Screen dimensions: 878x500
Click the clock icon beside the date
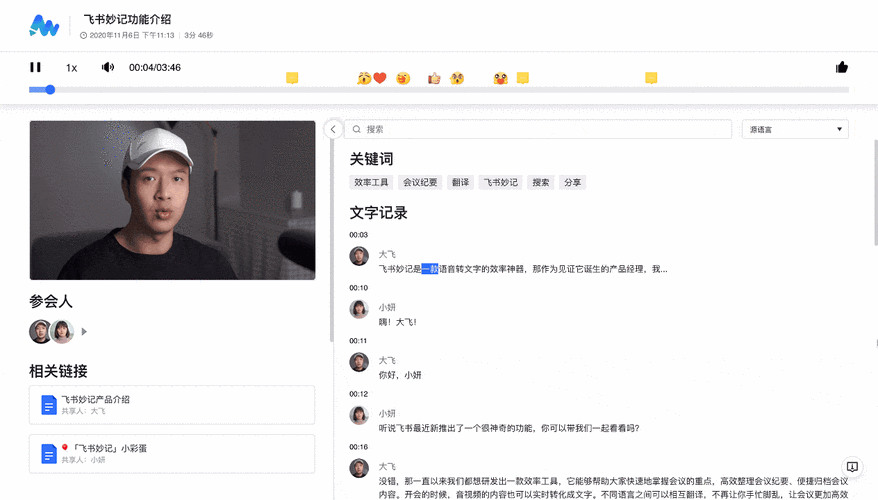pos(83,35)
